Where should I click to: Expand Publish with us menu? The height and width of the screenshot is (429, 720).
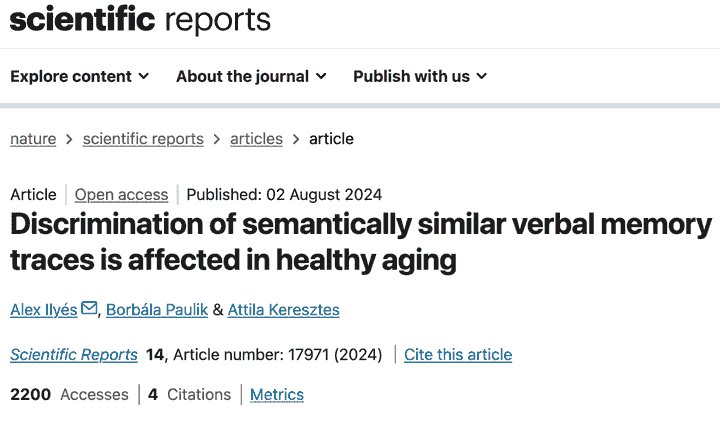(x=420, y=76)
